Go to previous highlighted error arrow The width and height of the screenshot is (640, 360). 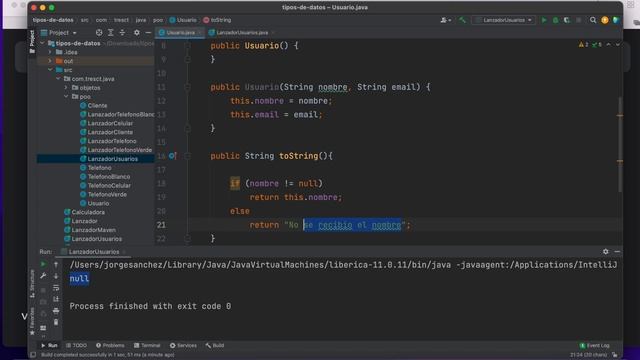[x=609, y=44]
